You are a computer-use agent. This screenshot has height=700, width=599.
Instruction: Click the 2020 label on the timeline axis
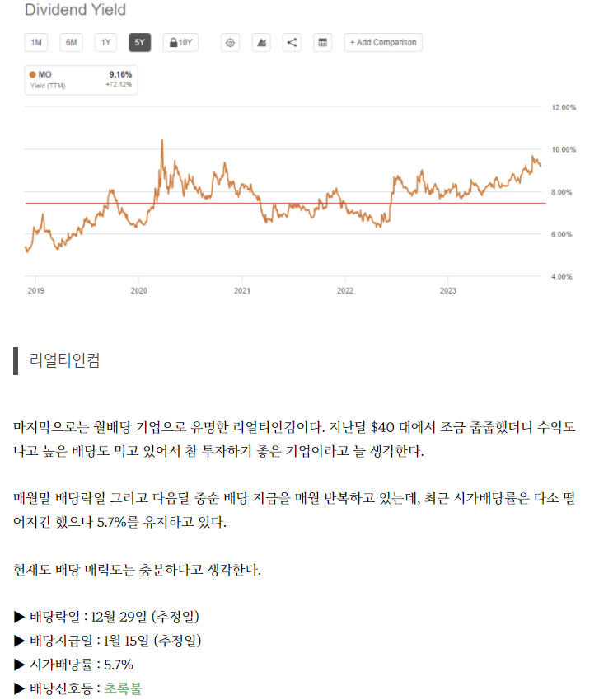point(138,290)
